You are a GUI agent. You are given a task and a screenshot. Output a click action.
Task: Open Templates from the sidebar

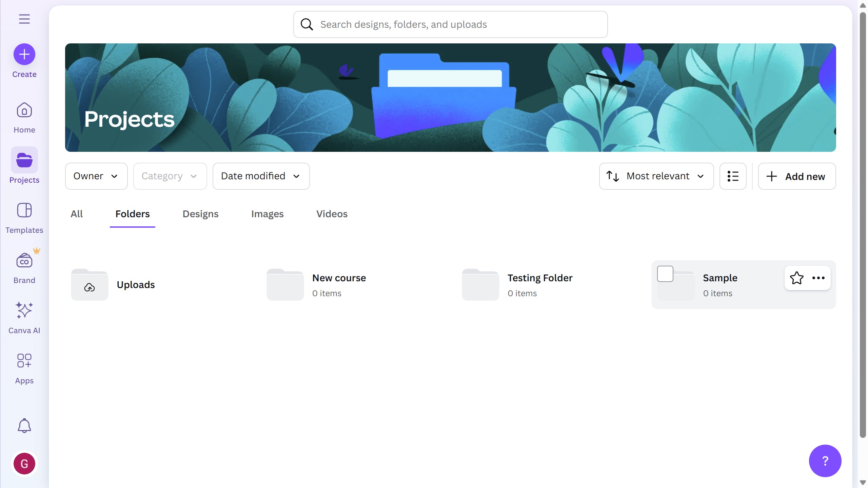24,218
